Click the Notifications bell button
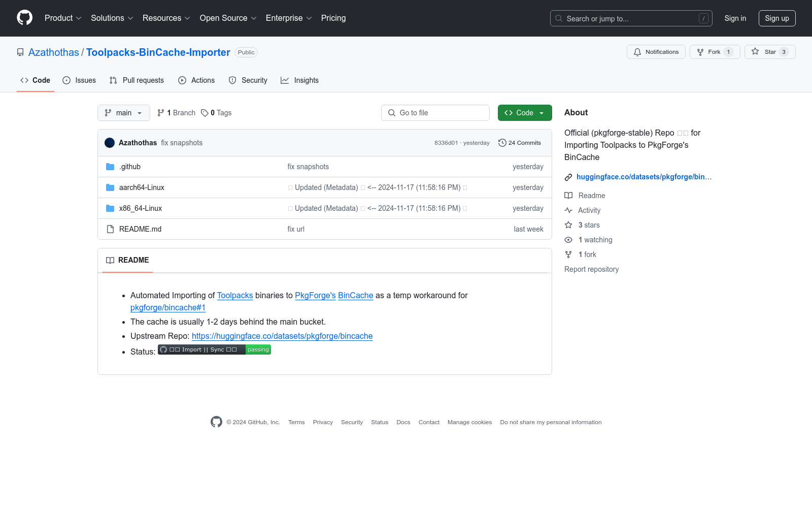The image size is (812, 508). tap(656, 52)
